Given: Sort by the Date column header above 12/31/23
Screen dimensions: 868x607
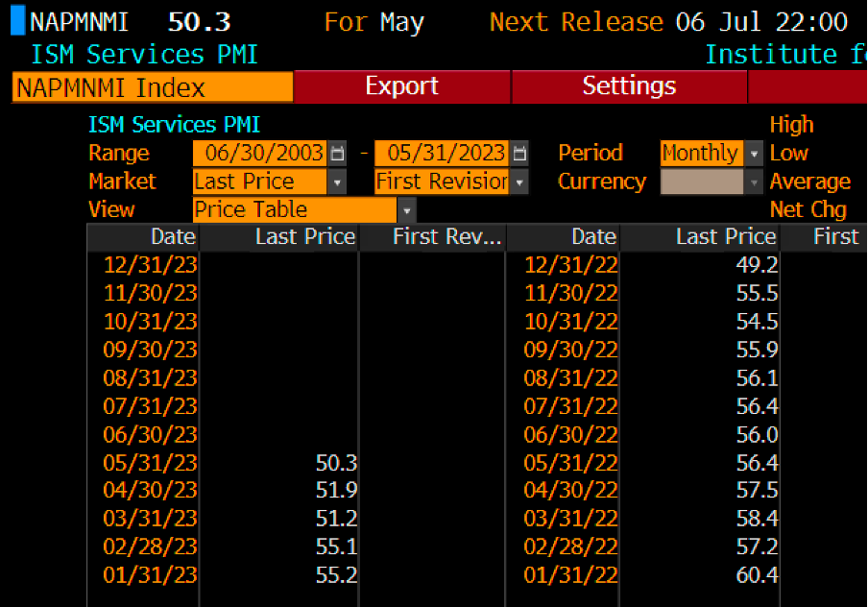Looking at the screenshot, I should 143,237.
